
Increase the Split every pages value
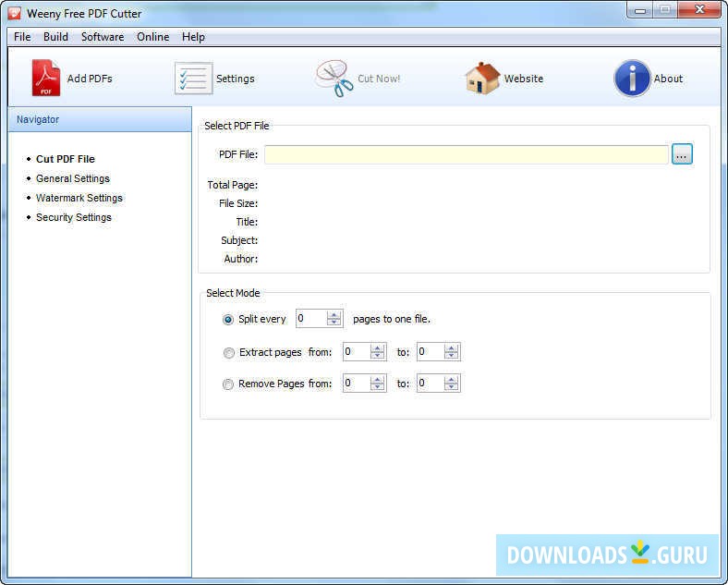[x=334, y=315]
